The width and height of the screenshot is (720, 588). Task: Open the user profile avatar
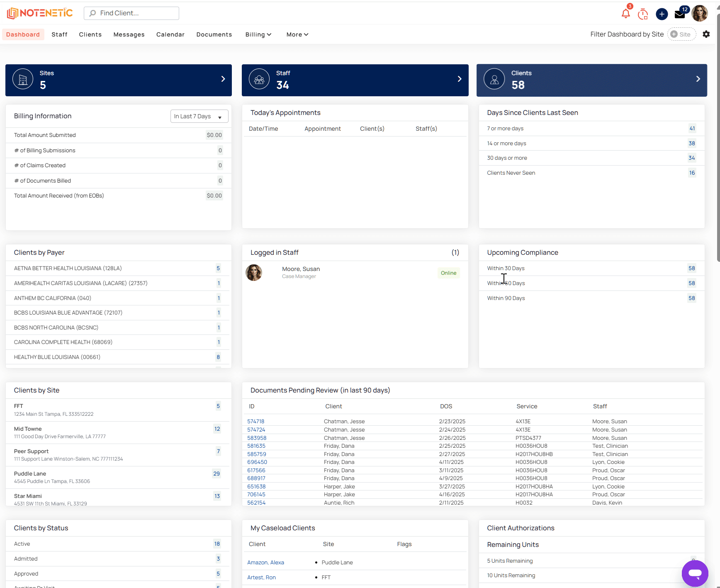click(x=700, y=14)
